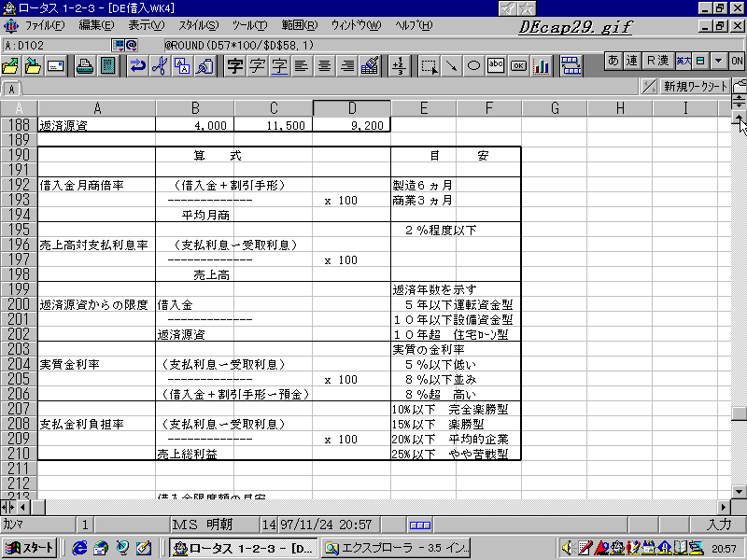The width and height of the screenshot is (747, 560).
Task: Select the Draw Ellipse tool
Action: [x=473, y=65]
